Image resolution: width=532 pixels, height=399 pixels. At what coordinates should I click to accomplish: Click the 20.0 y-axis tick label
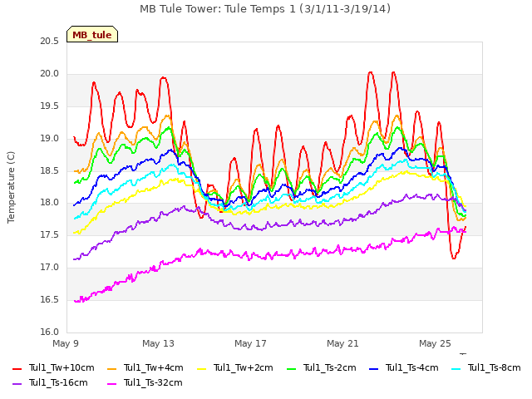coord(50,74)
